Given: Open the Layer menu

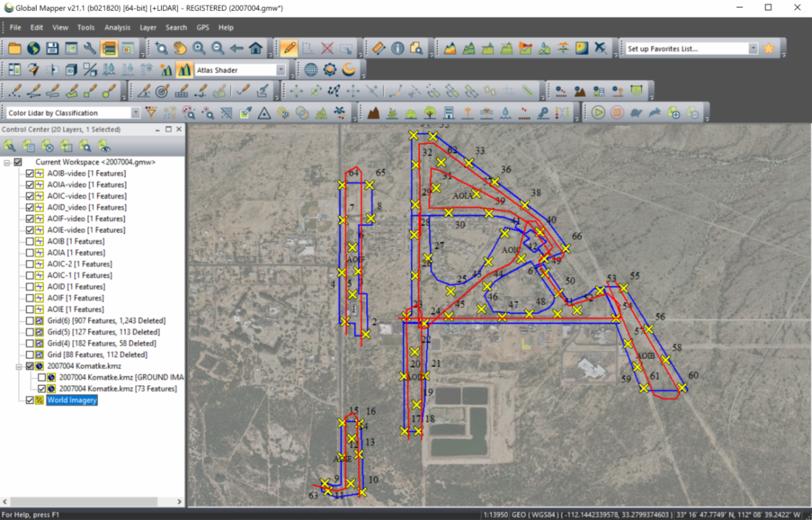Looking at the screenshot, I should tap(148, 28).
